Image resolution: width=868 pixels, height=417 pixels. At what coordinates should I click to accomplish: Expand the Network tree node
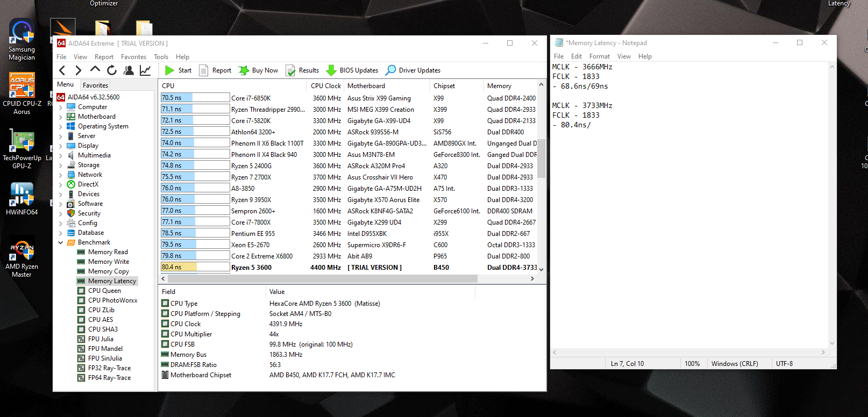coord(60,175)
